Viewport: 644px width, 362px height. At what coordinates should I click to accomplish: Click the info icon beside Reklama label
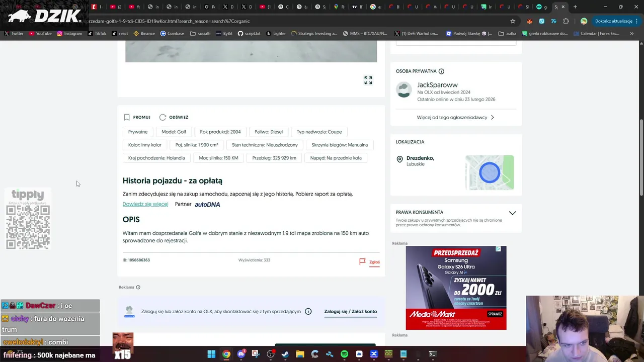pyautogui.click(x=138, y=287)
